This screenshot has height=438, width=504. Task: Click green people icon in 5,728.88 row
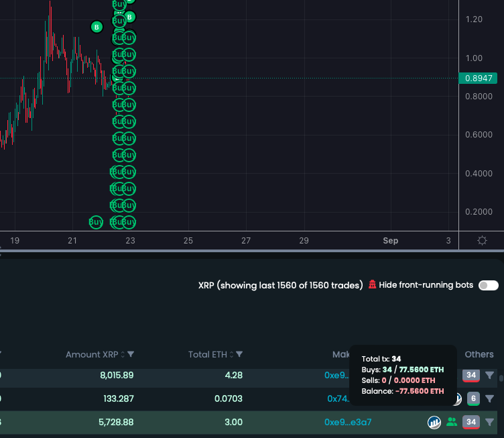(x=452, y=422)
